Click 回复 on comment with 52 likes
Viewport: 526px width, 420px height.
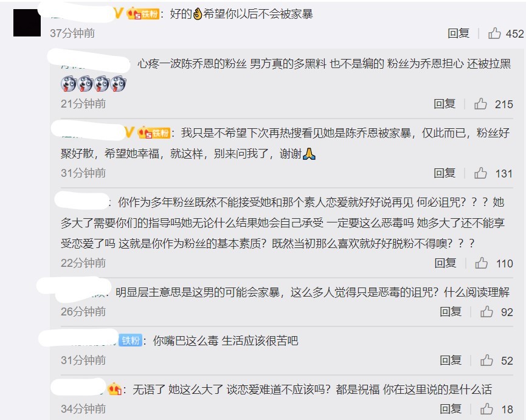pyautogui.click(x=451, y=360)
